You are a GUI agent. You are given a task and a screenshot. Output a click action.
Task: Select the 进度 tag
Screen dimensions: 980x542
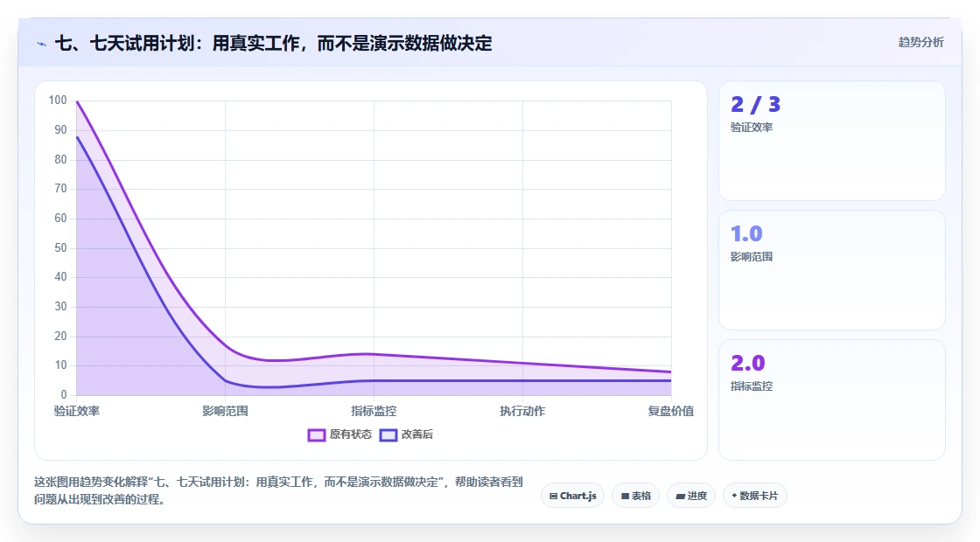[691, 496]
